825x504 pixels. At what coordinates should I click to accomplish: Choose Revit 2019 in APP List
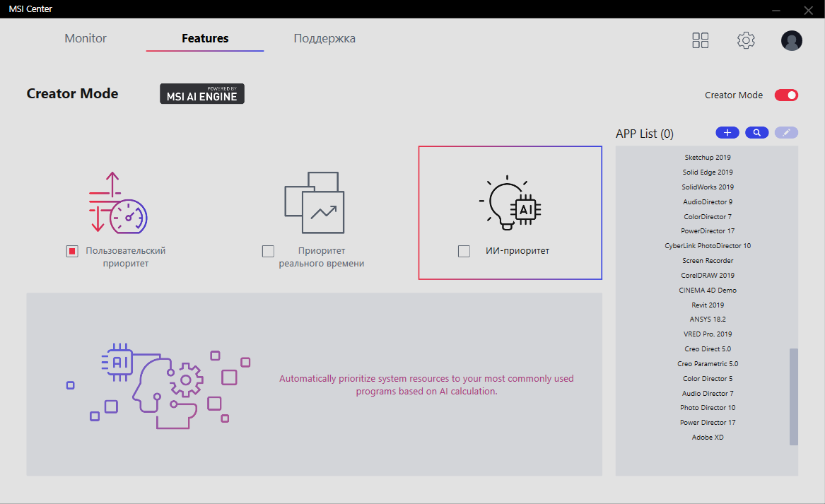(707, 305)
